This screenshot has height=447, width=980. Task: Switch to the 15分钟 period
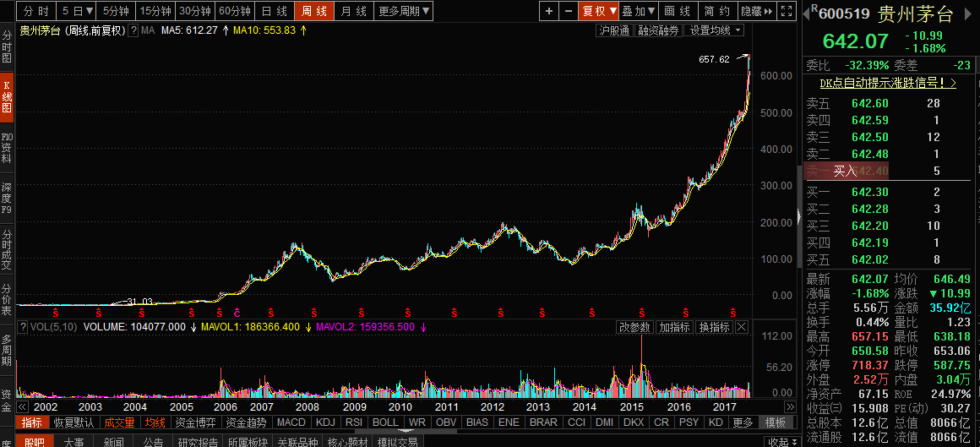click(x=155, y=11)
